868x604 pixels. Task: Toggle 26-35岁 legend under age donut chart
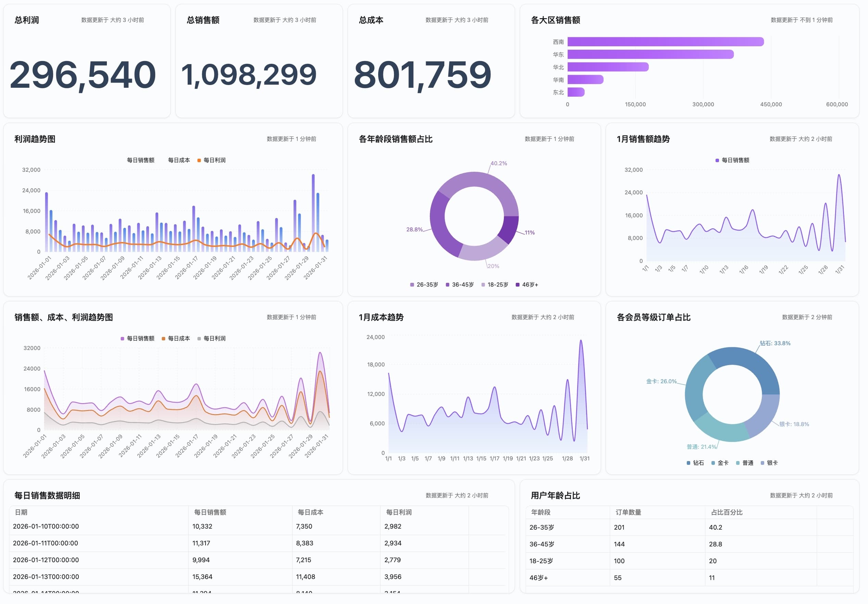[424, 285]
